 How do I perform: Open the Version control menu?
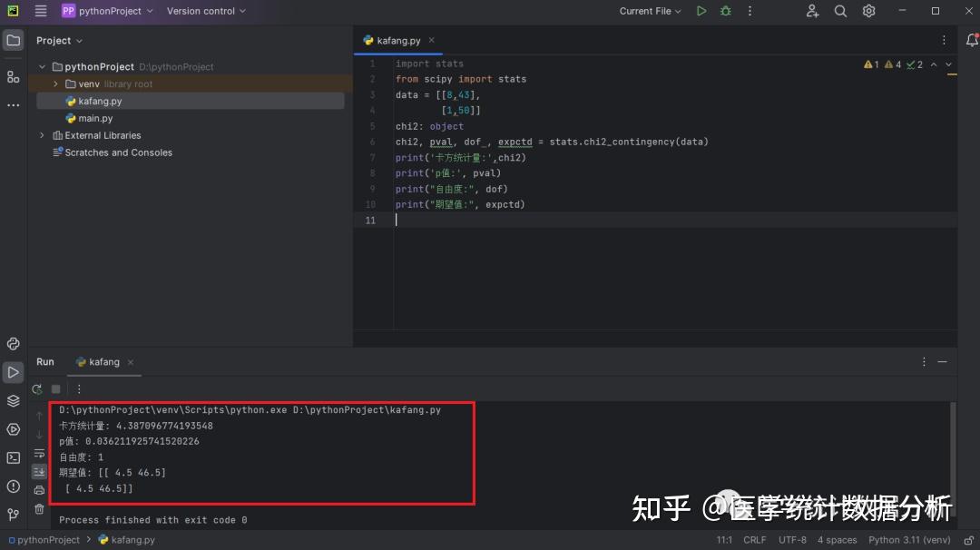(x=201, y=11)
